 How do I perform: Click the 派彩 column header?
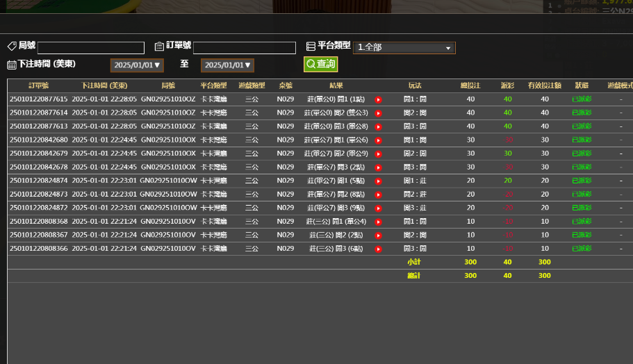pyautogui.click(x=507, y=85)
